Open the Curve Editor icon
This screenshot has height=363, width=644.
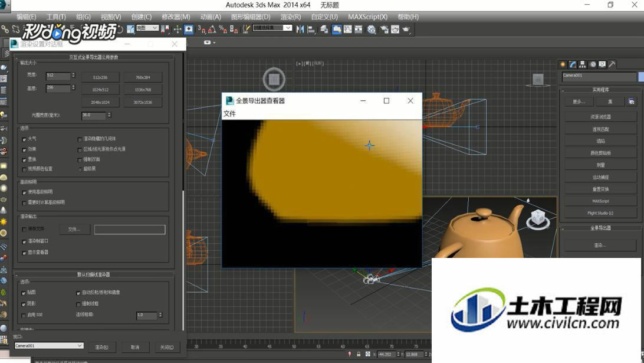(347, 29)
